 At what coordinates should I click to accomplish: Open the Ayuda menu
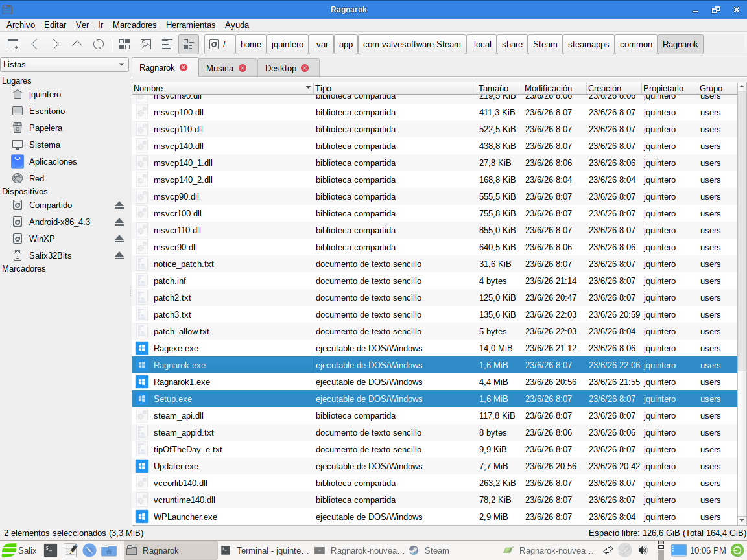click(x=237, y=25)
